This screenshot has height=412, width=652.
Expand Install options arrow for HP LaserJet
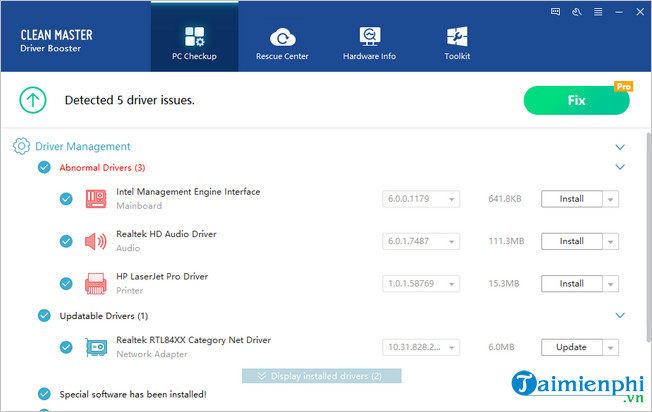610,284
